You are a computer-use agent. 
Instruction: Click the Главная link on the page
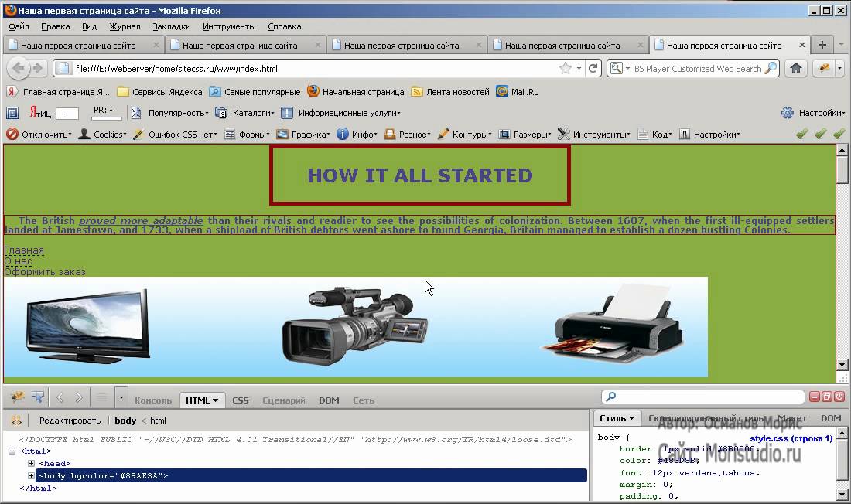24,250
